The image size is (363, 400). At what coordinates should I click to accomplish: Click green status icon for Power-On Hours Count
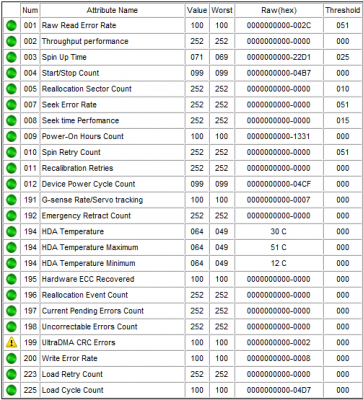11,136
